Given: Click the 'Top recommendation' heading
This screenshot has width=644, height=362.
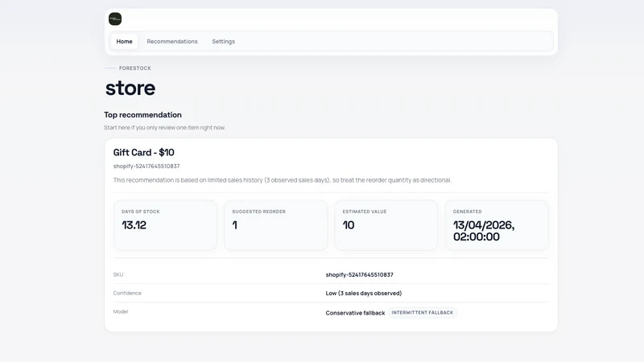Looking at the screenshot, I should 142,115.
